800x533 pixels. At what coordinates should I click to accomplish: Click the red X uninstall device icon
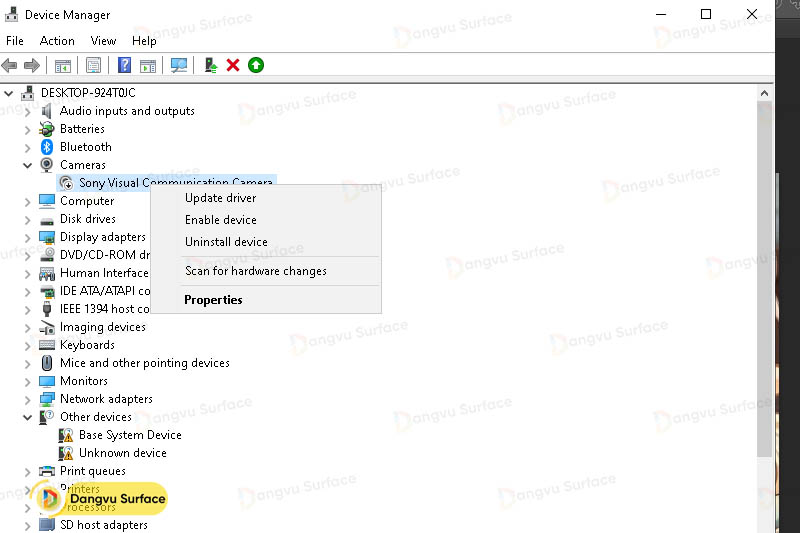(x=233, y=65)
